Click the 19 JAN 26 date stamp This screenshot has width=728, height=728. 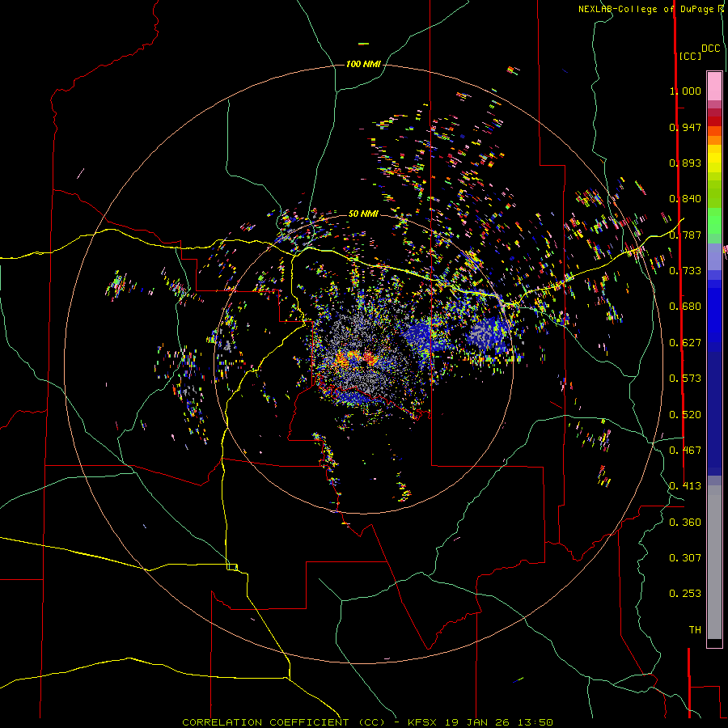[476, 722]
